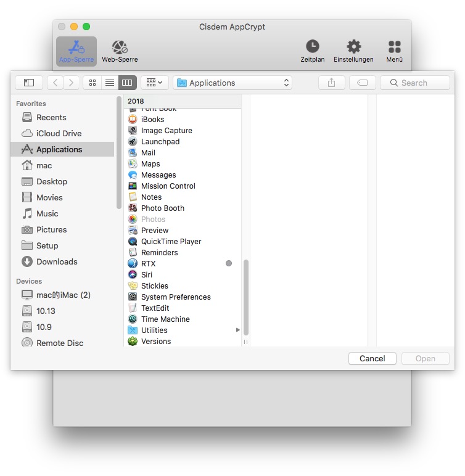
Task: Select the RTX app
Action: pyautogui.click(x=183, y=263)
